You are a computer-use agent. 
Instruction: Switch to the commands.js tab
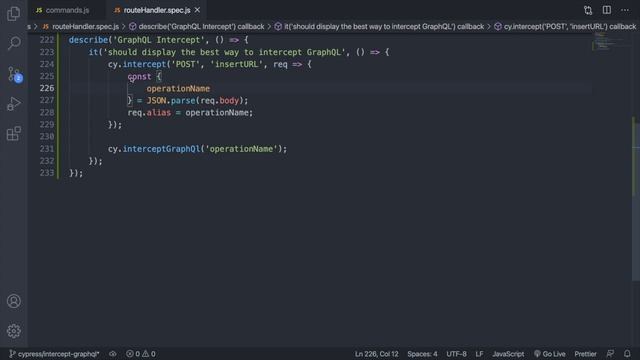62,10
